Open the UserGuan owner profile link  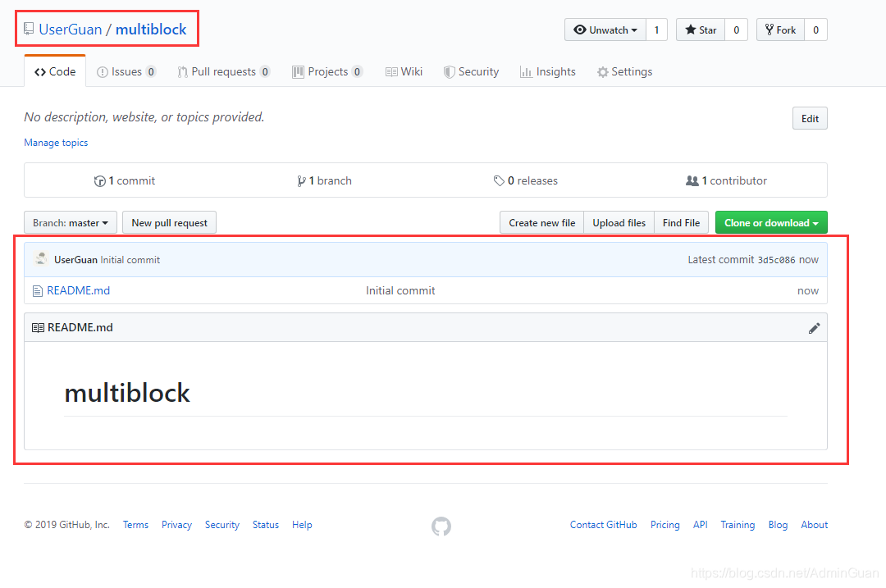coord(71,30)
